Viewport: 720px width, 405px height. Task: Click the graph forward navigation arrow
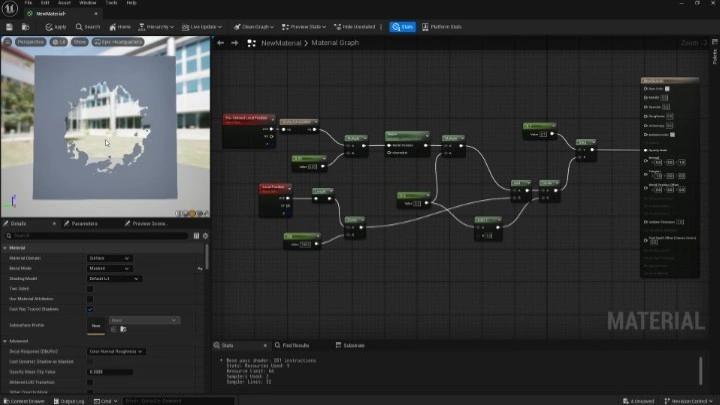tap(235, 43)
